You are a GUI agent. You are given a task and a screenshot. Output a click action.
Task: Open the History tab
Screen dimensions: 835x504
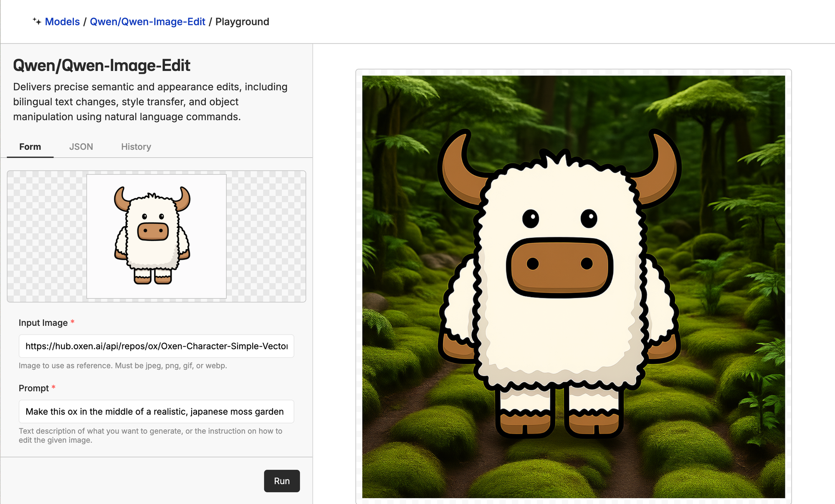136,147
